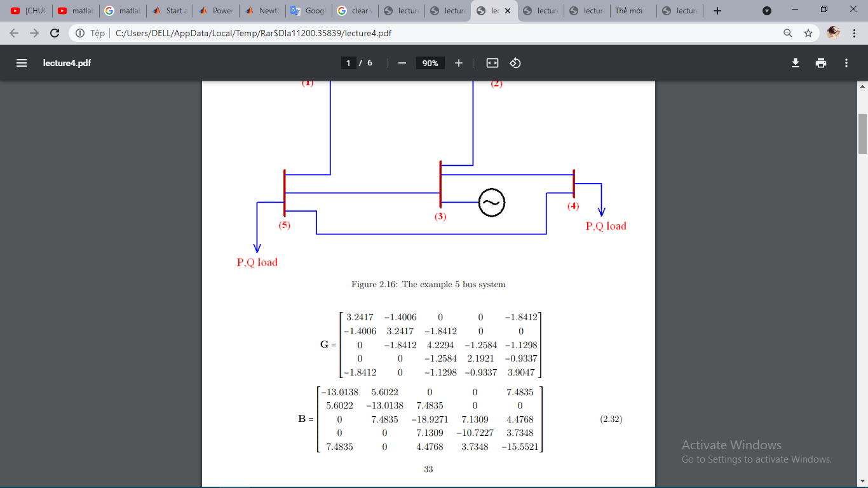Expand Chrome's three-dot menu
Image resolution: width=868 pixels, height=488 pixels.
(x=854, y=33)
